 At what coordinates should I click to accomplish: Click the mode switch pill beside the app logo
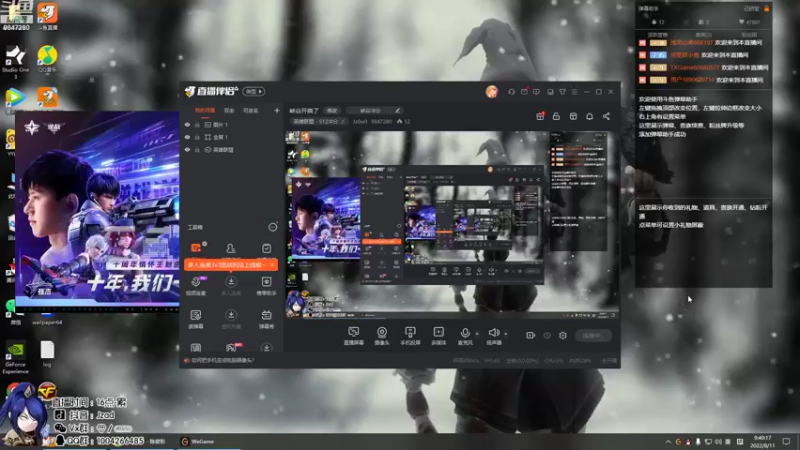[254, 91]
